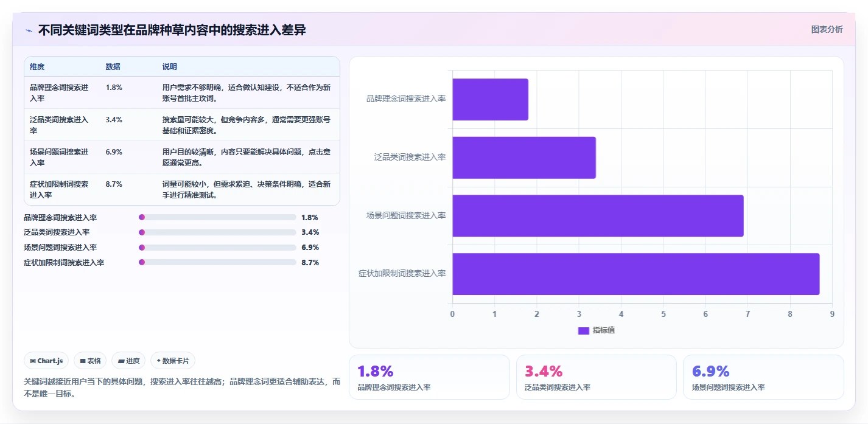The width and height of the screenshot is (868, 424).
Task: Click the table row label 场景问题词搜索进入率
Action: [59, 157]
